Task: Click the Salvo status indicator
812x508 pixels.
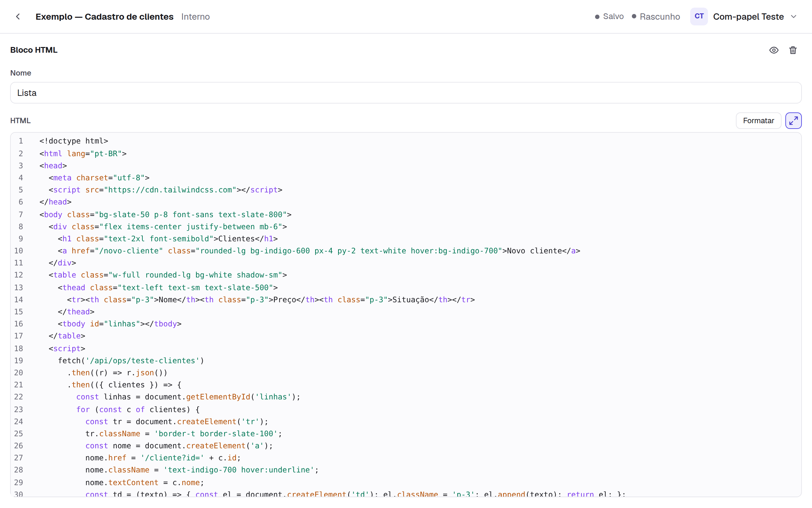Action: pyautogui.click(x=609, y=17)
